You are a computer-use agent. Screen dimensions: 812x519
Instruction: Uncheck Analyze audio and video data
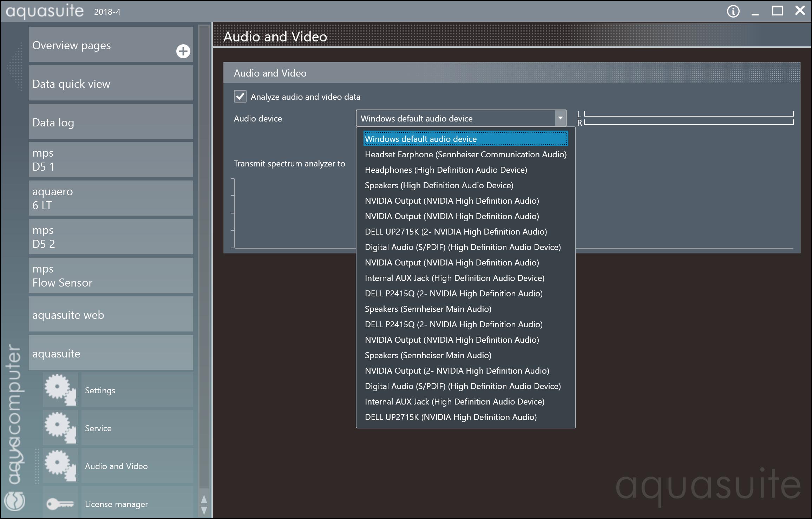(240, 96)
